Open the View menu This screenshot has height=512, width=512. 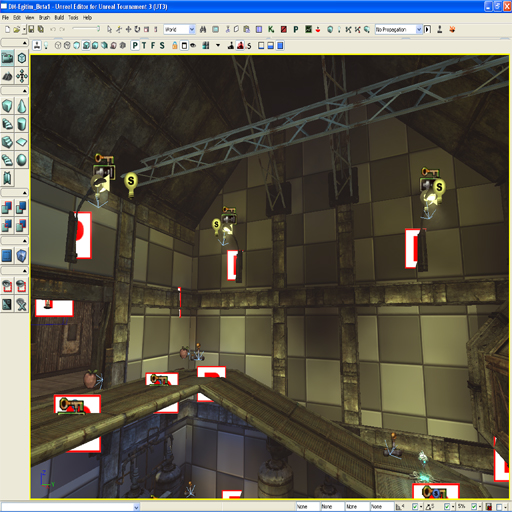click(x=30, y=18)
